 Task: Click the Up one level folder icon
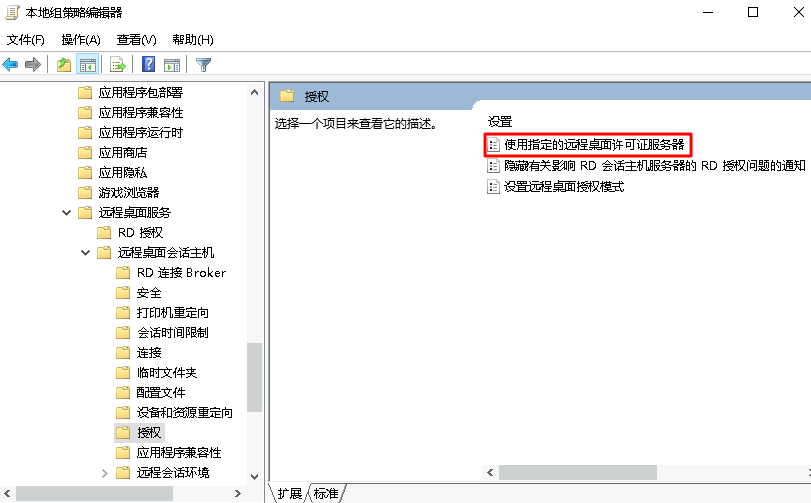click(64, 65)
